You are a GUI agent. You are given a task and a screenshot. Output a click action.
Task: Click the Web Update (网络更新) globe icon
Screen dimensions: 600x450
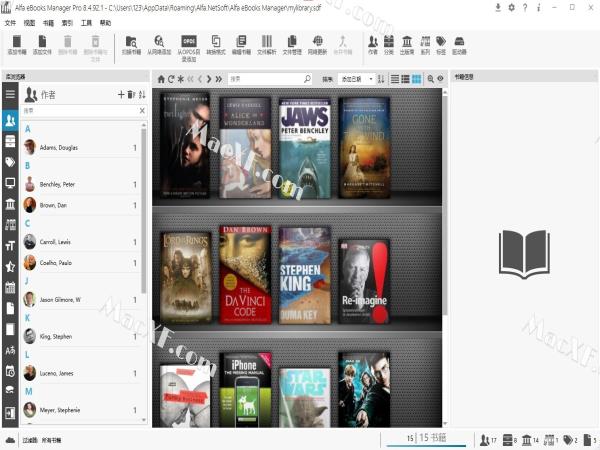317,41
